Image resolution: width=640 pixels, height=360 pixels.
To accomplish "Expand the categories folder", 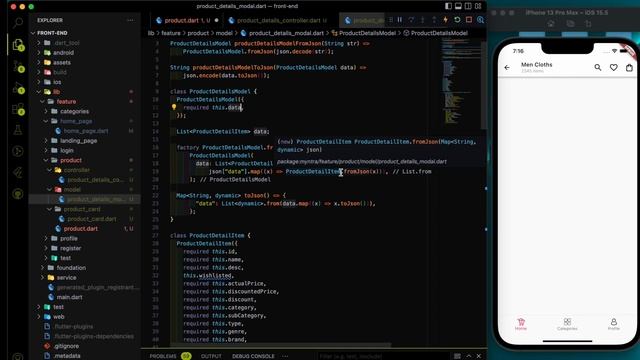I will 74,111.
